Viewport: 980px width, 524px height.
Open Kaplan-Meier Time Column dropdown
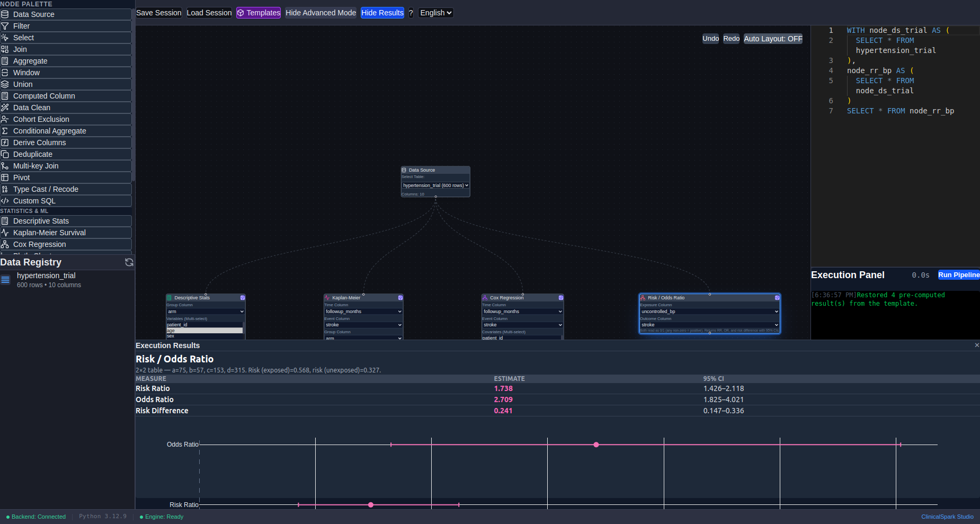pyautogui.click(x=363, y=312)
